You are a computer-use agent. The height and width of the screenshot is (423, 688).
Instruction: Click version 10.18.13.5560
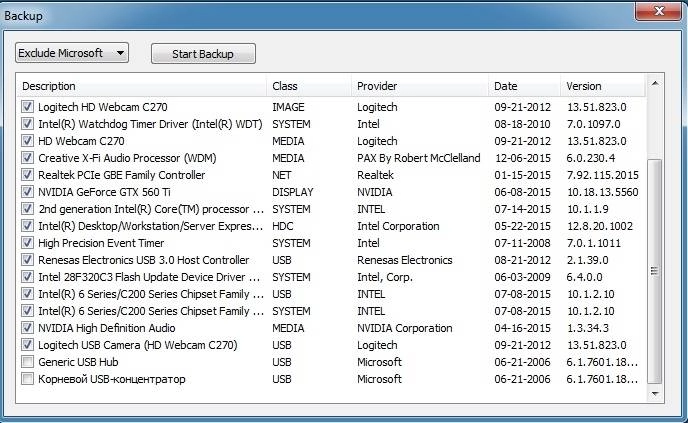(x=602, y=192)
